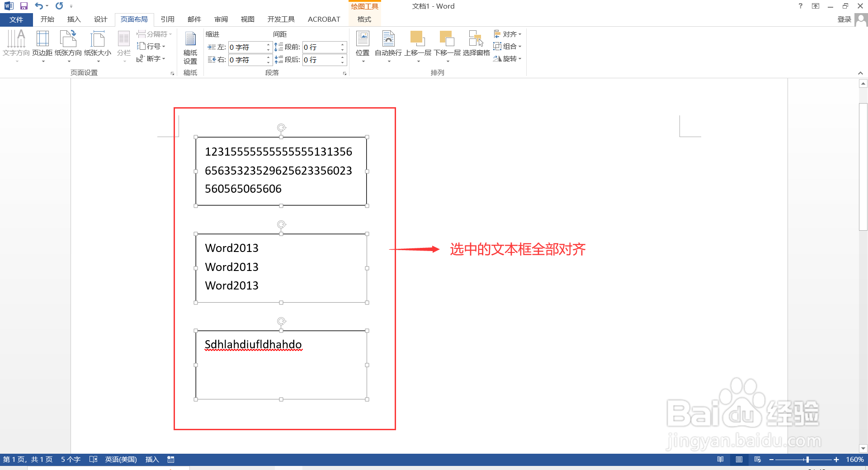Switch to the Format (格式) drawing tools tab
This screenshot has height=470, width=868.
(x=364, y=19)
